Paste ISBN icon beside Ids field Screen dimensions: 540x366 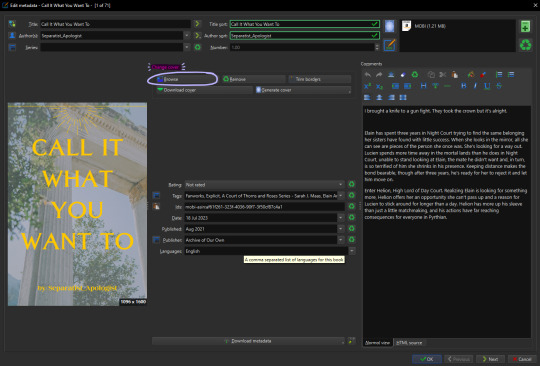click(x=156, y=207)
